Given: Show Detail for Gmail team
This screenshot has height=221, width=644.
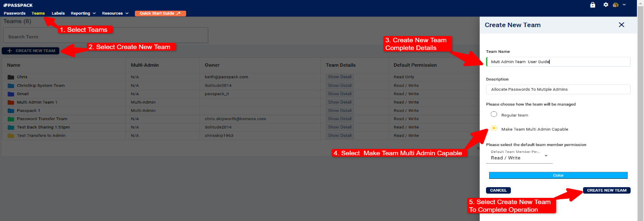Looking at the screenshot, I should click(x=340, y=94).
